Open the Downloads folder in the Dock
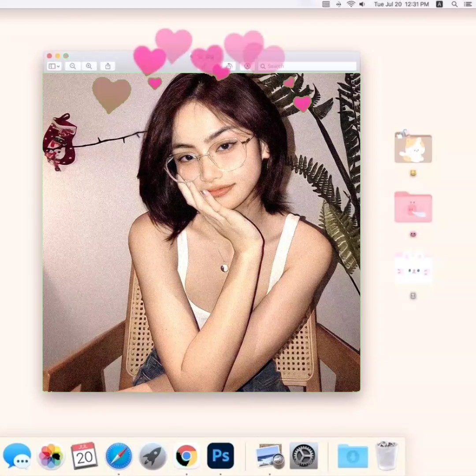The width and height of the screenshot is (476, 476). point(353,456)
